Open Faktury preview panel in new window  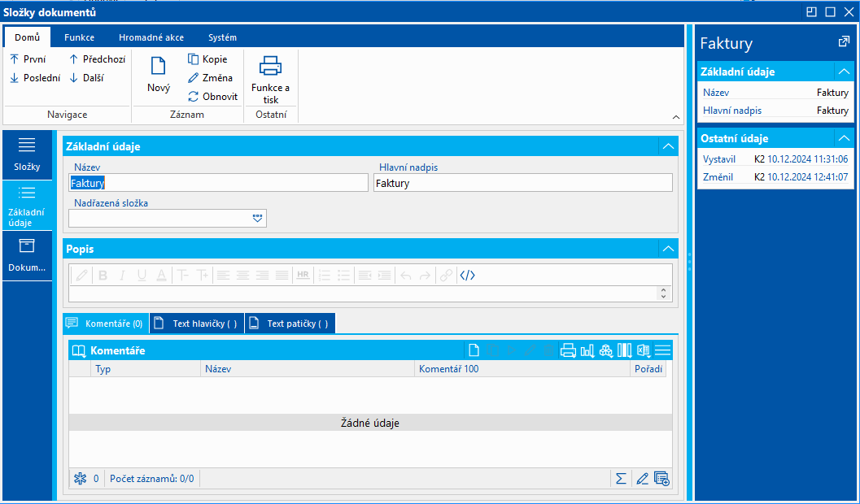pyautogui.click(x=844, y=41)
